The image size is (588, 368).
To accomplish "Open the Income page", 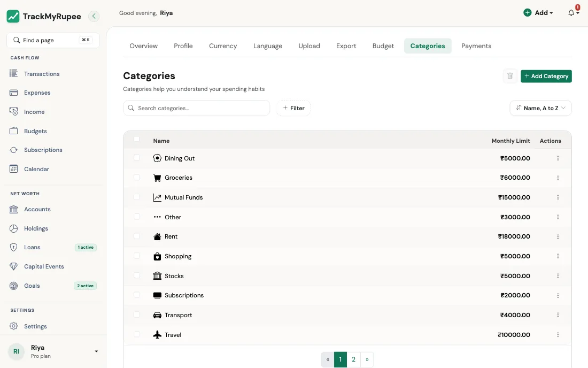I will click(34, 112).
